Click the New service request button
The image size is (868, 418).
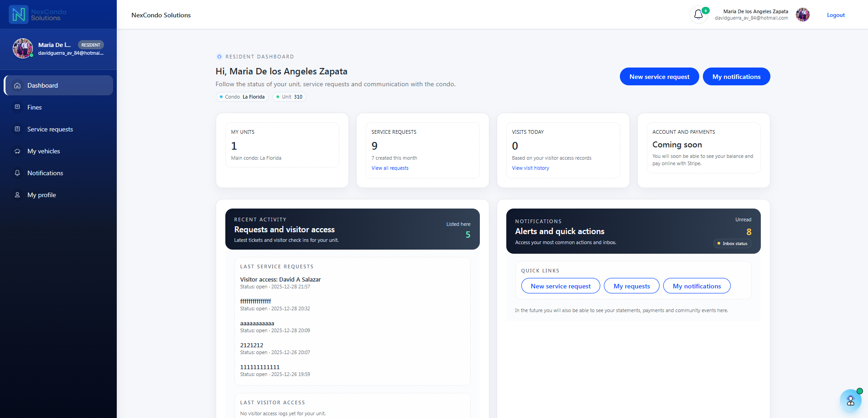click(x=659, y=76)
